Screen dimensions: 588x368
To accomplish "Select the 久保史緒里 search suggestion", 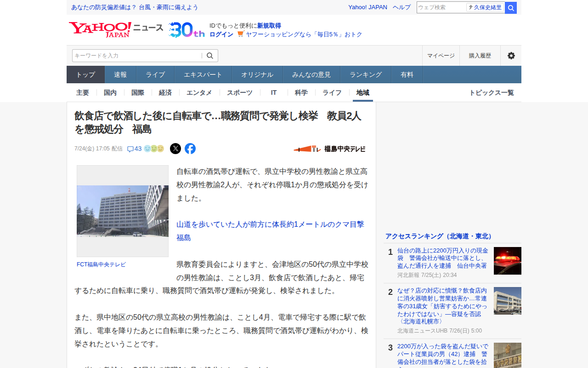I will tap(485, 7).
